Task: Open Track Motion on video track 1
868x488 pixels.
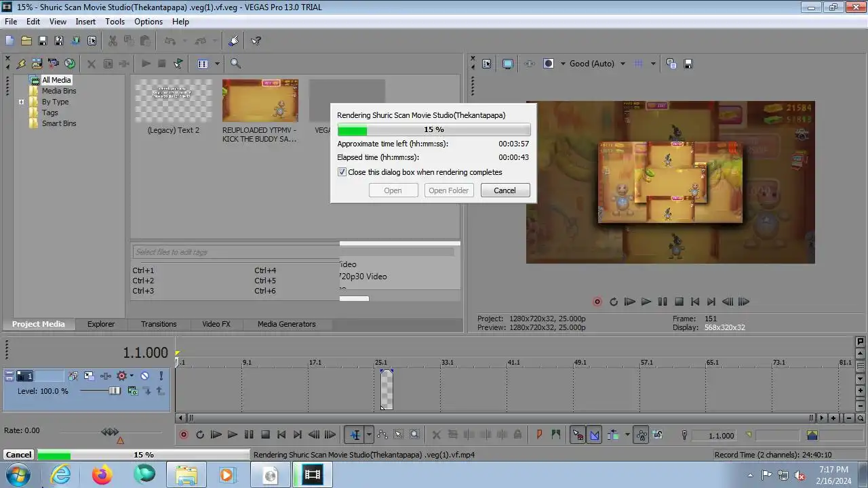Action: tap(90, 375)
